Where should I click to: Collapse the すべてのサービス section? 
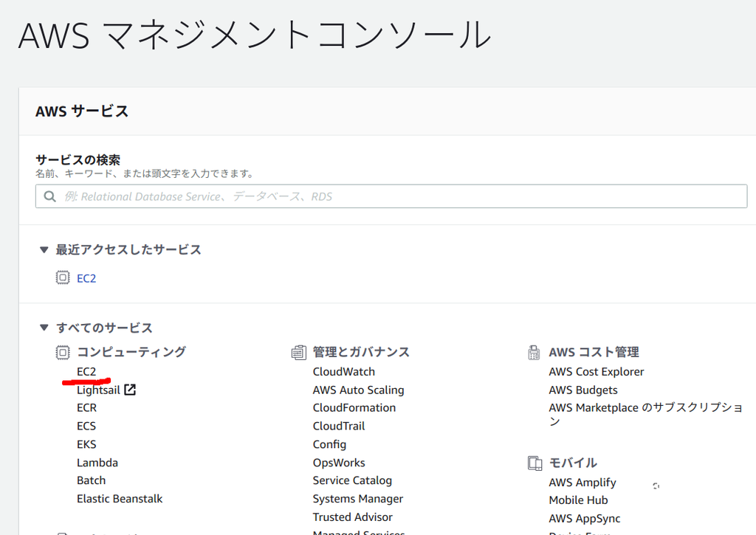[44, 328]
